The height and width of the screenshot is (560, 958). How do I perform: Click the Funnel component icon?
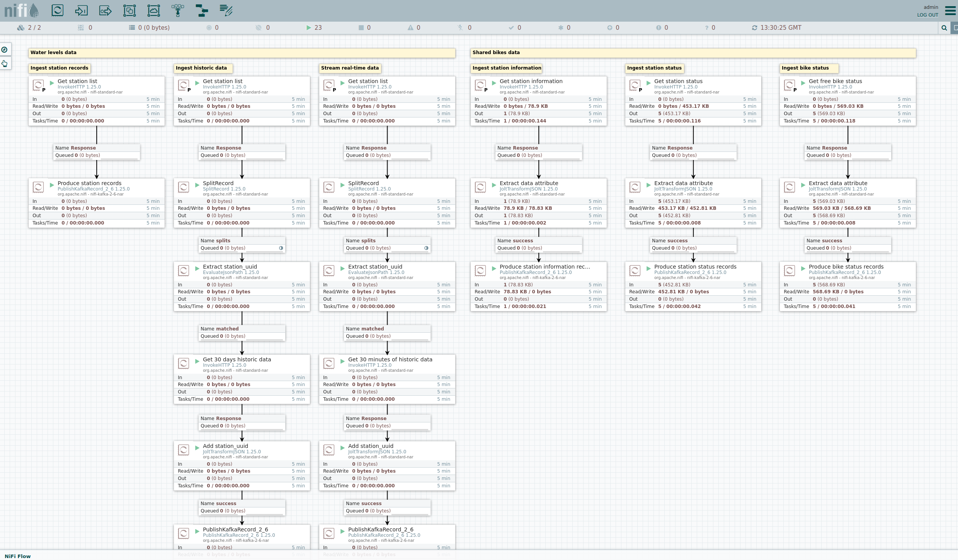point(178,10)
